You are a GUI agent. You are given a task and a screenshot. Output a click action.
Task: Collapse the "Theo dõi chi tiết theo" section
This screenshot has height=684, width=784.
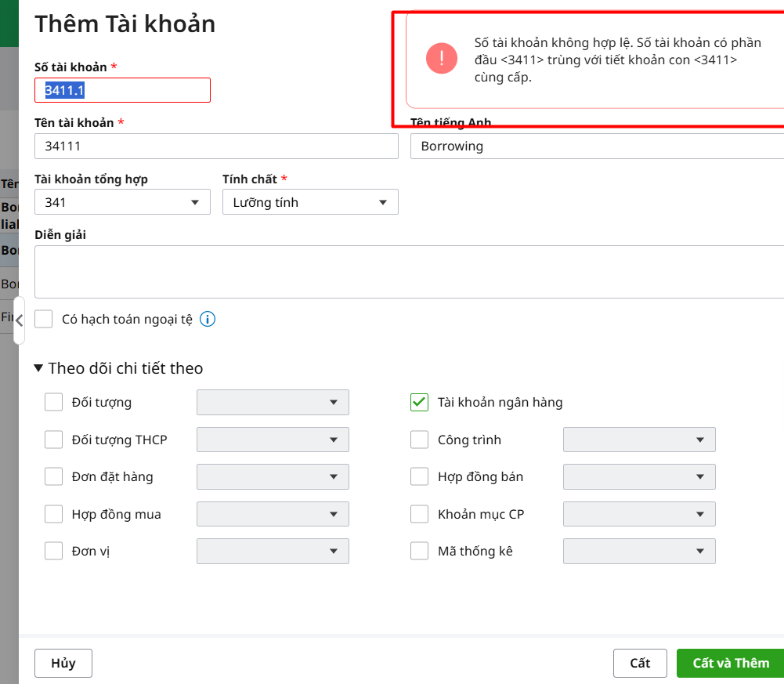[38, 368]
